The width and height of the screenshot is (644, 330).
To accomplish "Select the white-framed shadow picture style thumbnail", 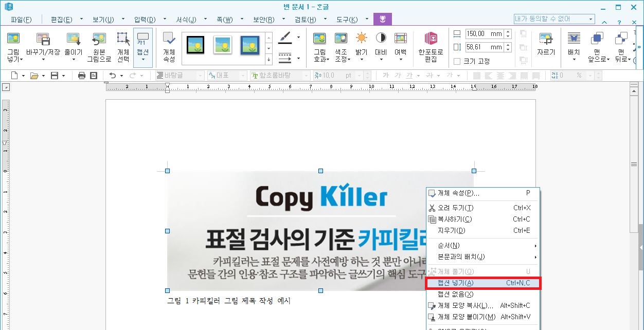I will [223, 45].
